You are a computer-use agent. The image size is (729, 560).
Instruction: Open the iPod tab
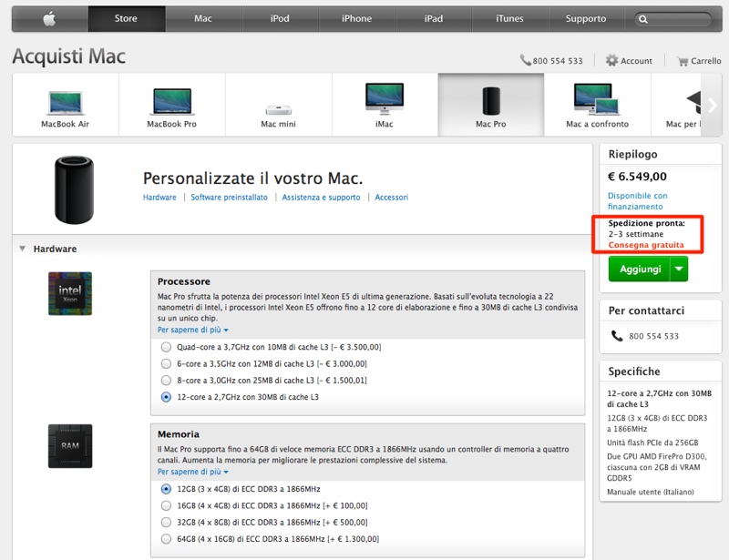point(280,18)
